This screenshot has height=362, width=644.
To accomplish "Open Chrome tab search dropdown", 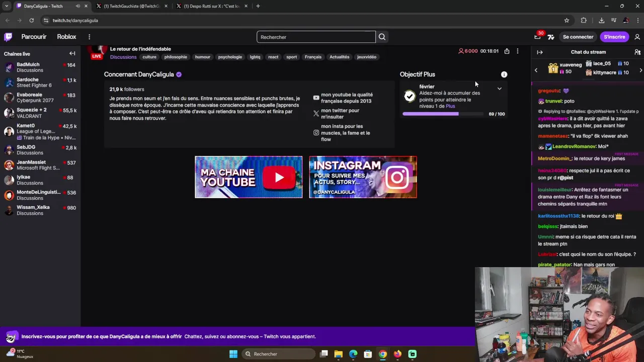I will [x=7, y=6].
